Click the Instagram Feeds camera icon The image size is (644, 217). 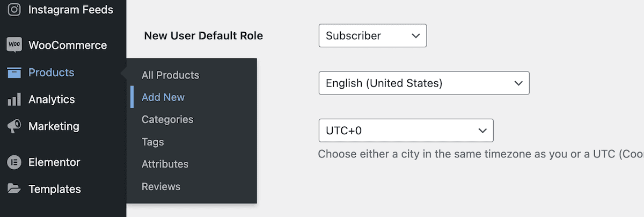pyautogui.click(x=14, y=10)
